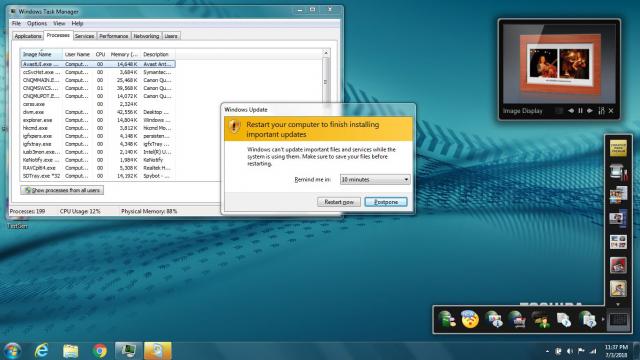Screen dimensions: 640x360
Task: Select the RAVCpl64.exe process row
Action: 98,168
